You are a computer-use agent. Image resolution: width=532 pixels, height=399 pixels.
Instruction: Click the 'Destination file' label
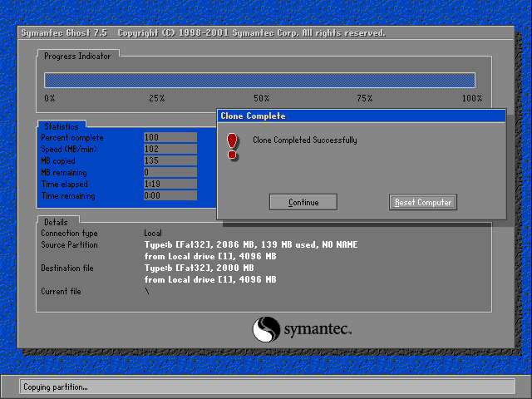pos(67,268)
